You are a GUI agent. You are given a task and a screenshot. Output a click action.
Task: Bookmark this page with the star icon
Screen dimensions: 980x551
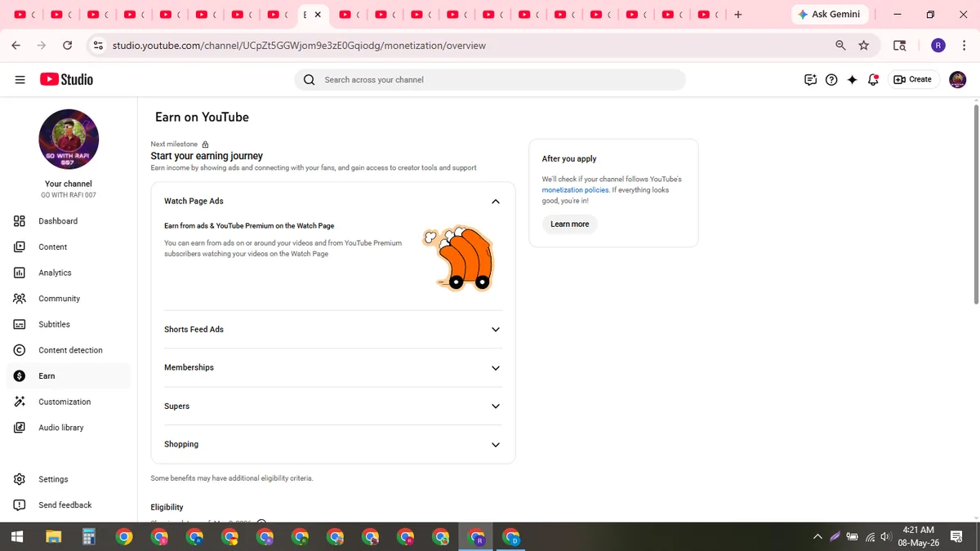(x=864, y=46)
